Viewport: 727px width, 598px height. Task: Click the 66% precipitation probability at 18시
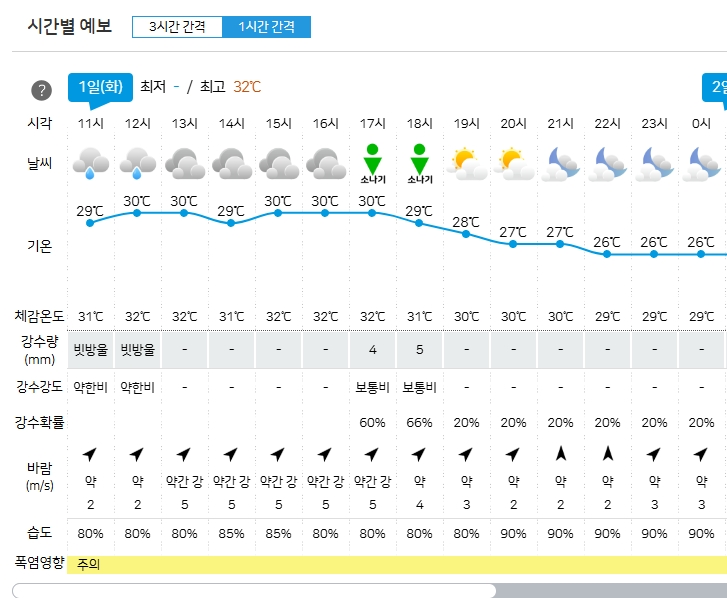tap(419, 422)
